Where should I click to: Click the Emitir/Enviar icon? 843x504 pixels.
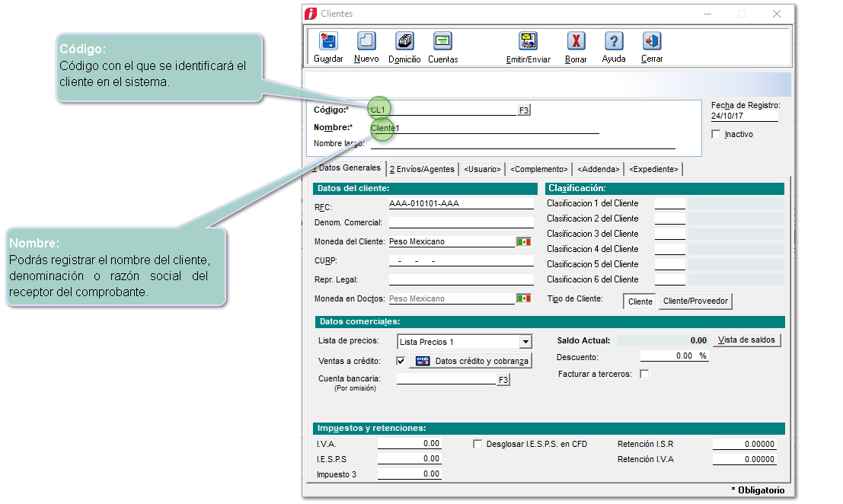528,42
